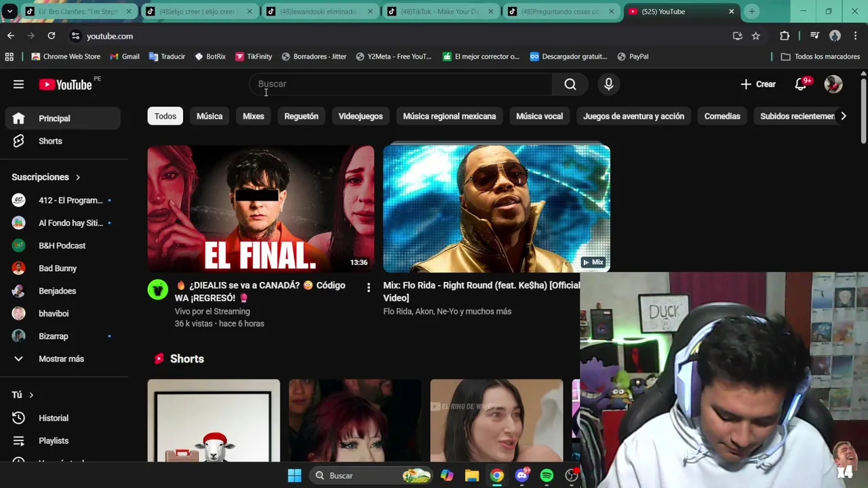Select the Música filter chip
The image size is (868, 488).
(210, 116)
